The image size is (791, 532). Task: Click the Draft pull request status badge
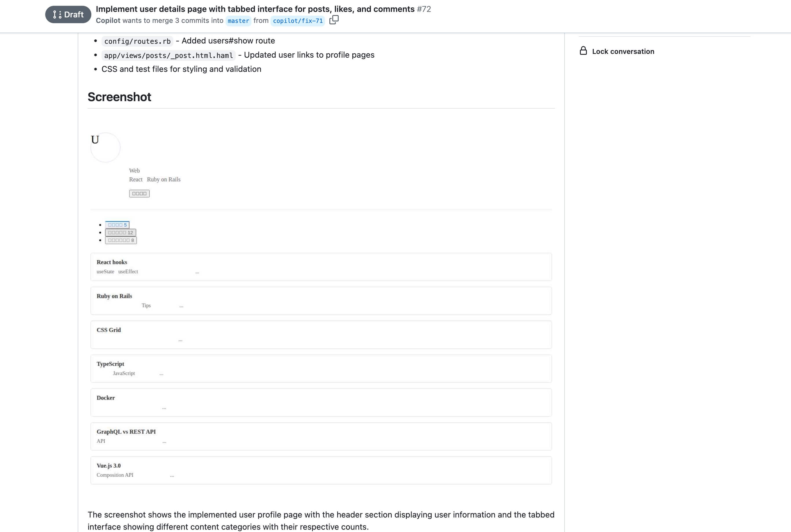pyautogui.click(x=68, y=14)
